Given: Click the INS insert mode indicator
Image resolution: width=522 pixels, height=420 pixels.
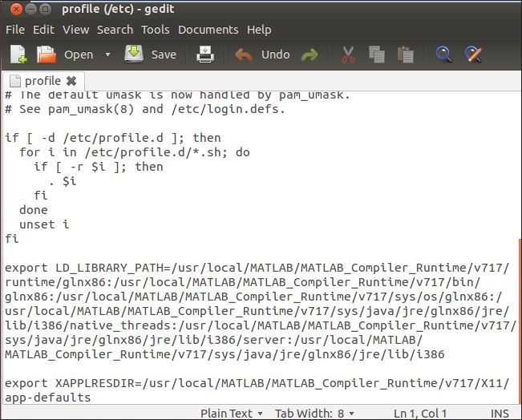Looking at the screenshot, I should click(500, 414).
